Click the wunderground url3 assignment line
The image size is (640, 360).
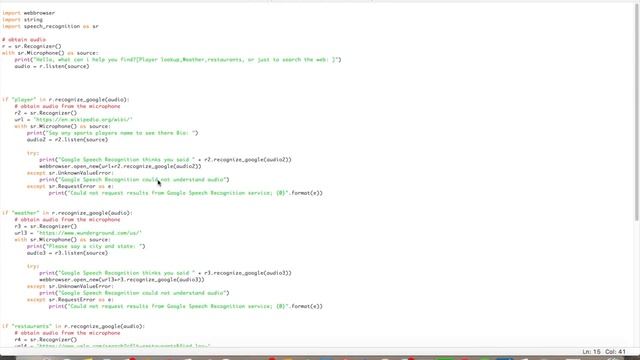(78, 233)
